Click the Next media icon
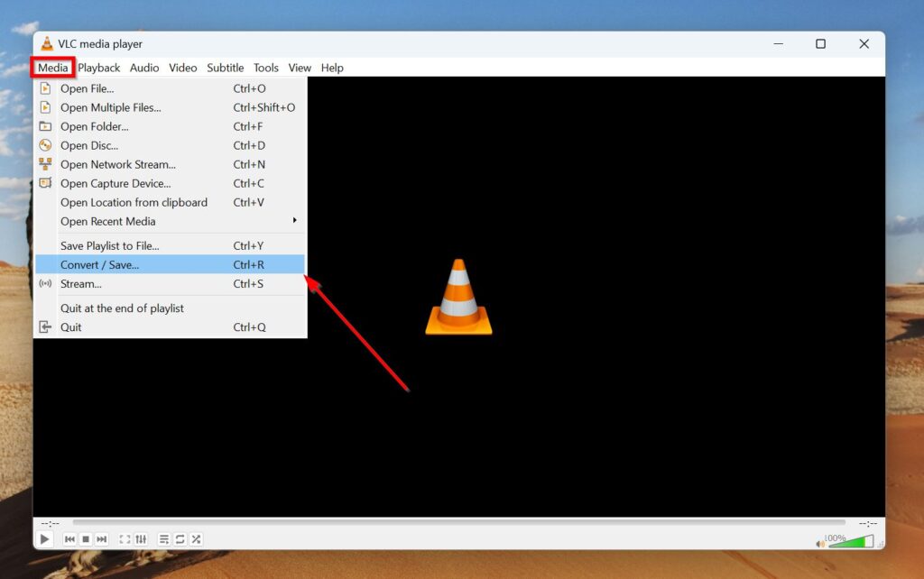This screenshot has height=579, width=924. pos(102,538)
